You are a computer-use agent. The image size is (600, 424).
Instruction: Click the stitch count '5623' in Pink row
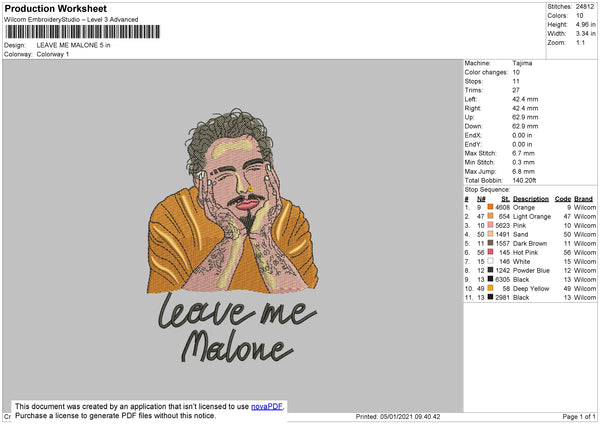[x=502, y=225]
